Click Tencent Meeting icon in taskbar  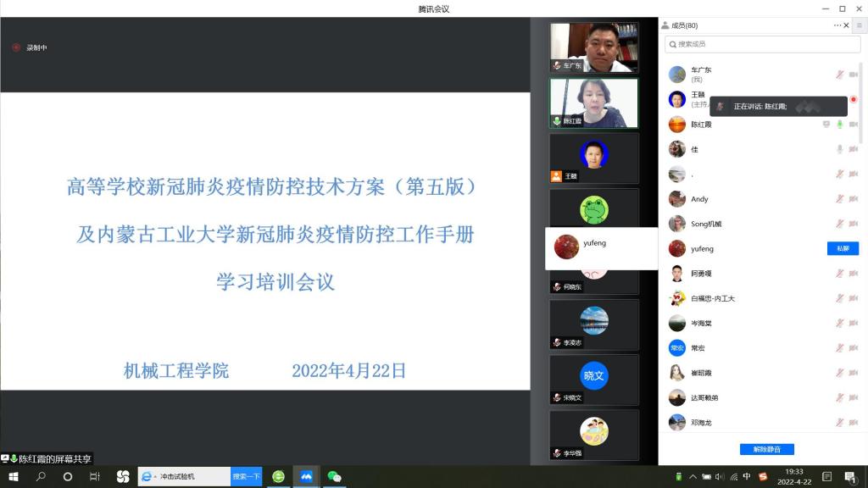click(x=306, y=477)
